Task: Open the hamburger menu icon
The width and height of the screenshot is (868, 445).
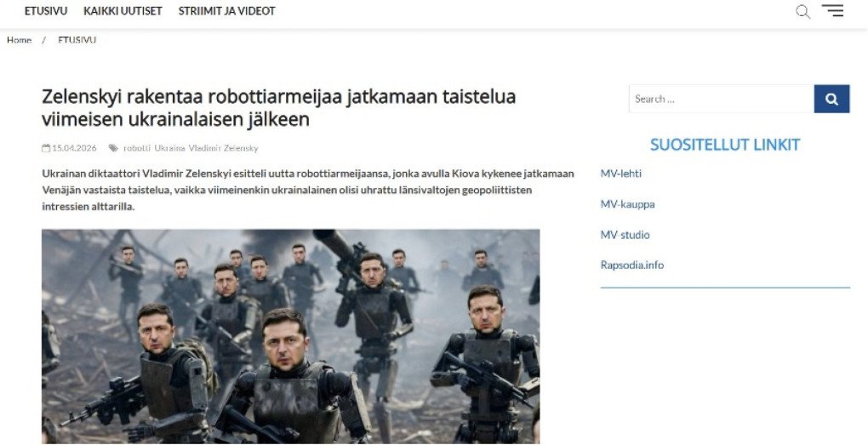Action: point(832,10)
